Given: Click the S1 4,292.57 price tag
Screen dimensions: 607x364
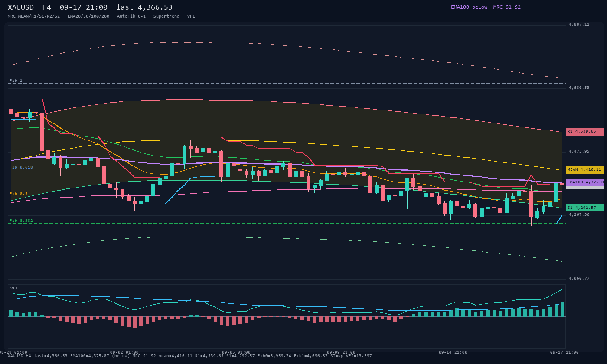Looking at the screenshot, I should (x=585, y=208).
